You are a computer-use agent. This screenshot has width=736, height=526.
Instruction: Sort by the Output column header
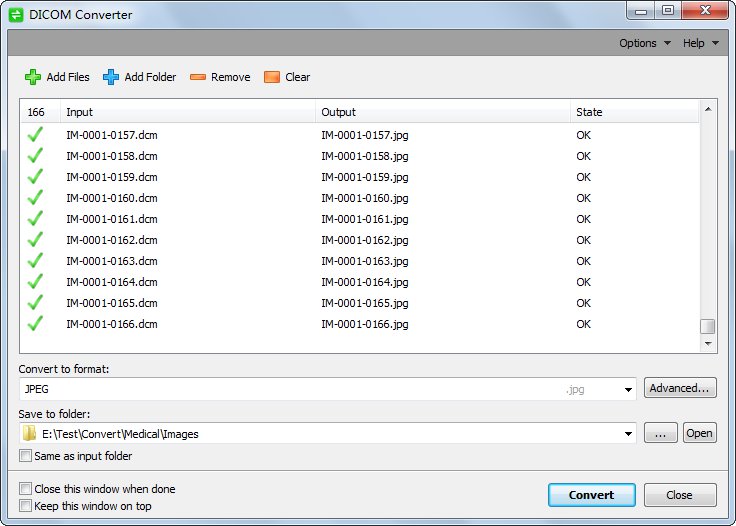tap(443, 112)
